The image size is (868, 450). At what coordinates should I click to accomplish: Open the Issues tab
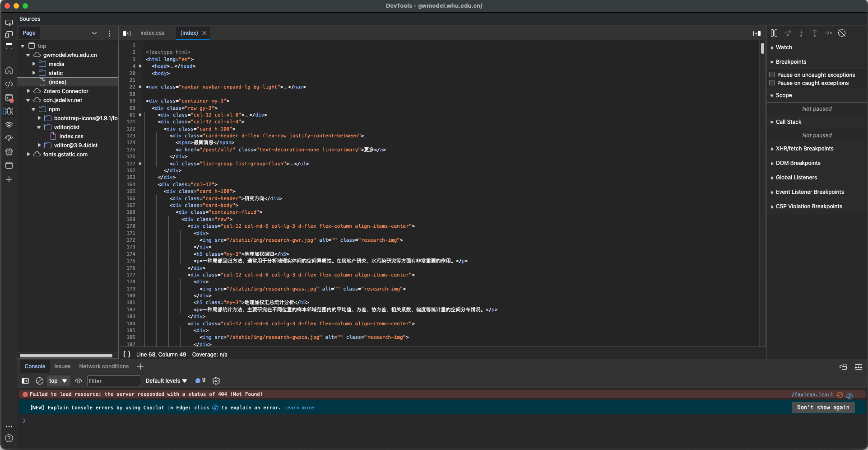[x=62, y=366]
